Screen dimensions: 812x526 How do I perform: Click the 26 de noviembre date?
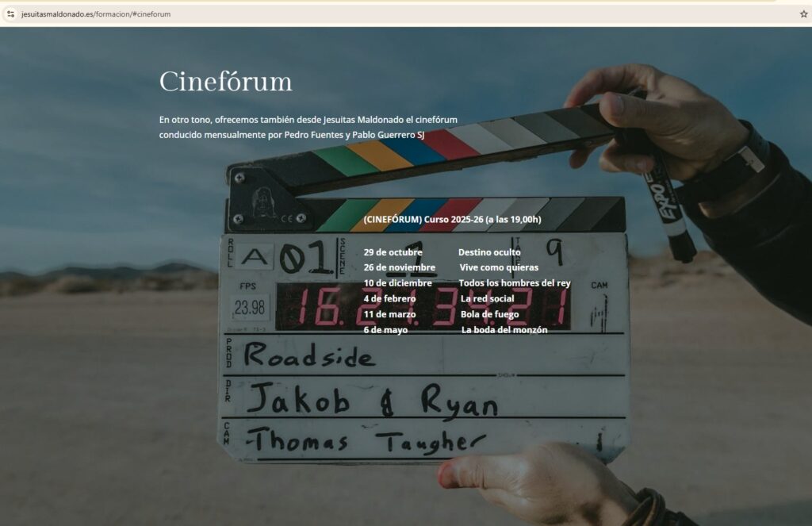coord(399,267)
